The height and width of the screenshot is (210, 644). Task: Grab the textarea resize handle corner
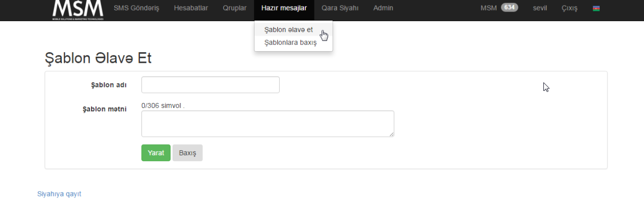[x=391, y=134]
